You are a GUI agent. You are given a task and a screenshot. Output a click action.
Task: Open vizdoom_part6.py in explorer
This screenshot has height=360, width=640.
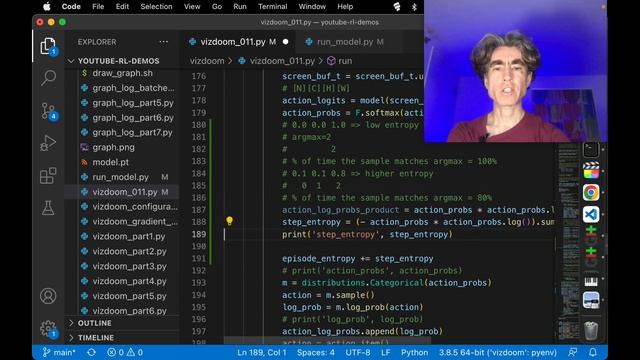click(122, 311)
